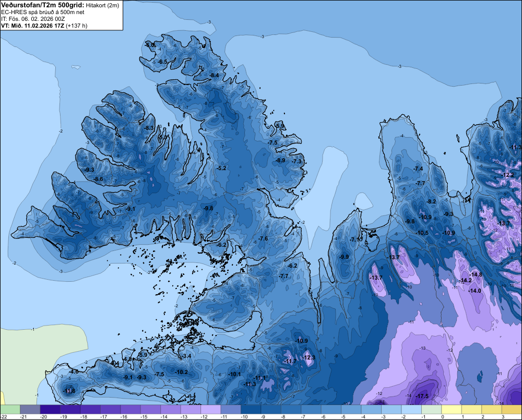The height and width of the screenshot is (420, 522).
Task: Select legend swatch between -1 and 0
Action: click(x=432, y=409)
